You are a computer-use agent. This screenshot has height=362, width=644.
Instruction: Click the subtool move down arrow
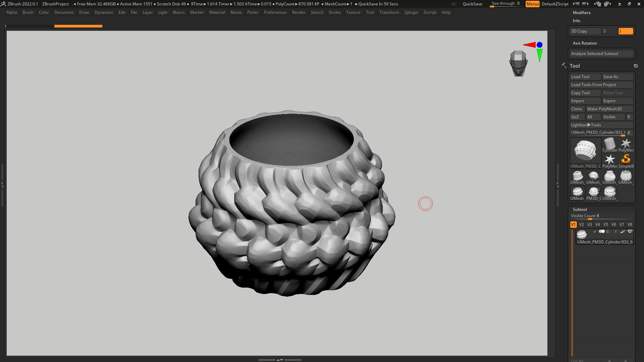tap(626, 360)
